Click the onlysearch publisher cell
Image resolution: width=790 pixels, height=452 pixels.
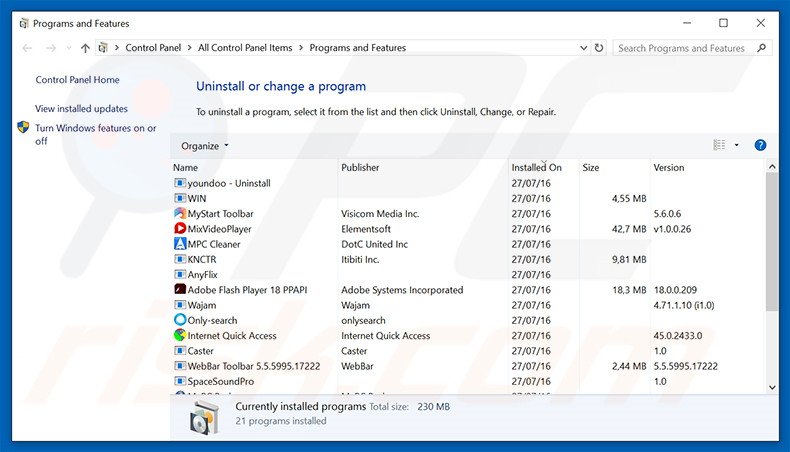pos(363,320)
